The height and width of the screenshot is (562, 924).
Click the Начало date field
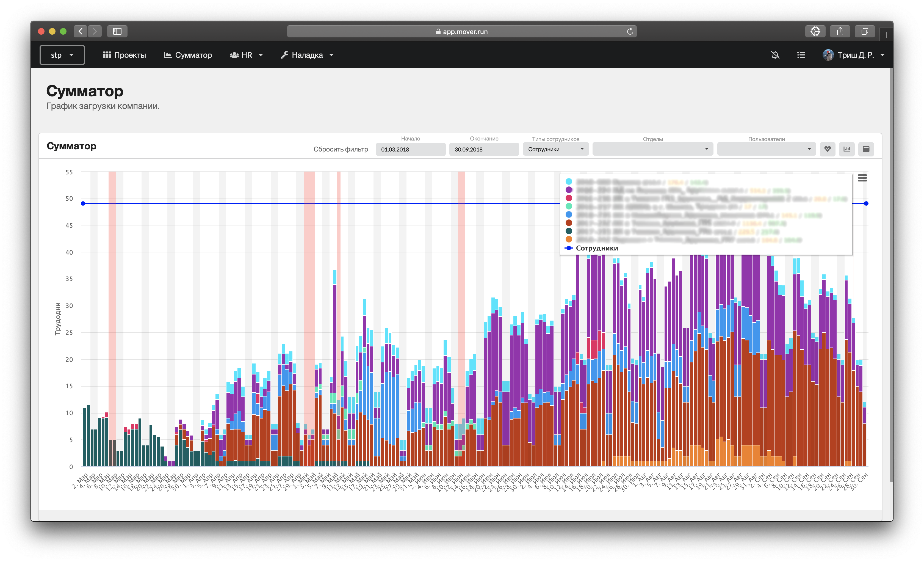click(410, 149)
